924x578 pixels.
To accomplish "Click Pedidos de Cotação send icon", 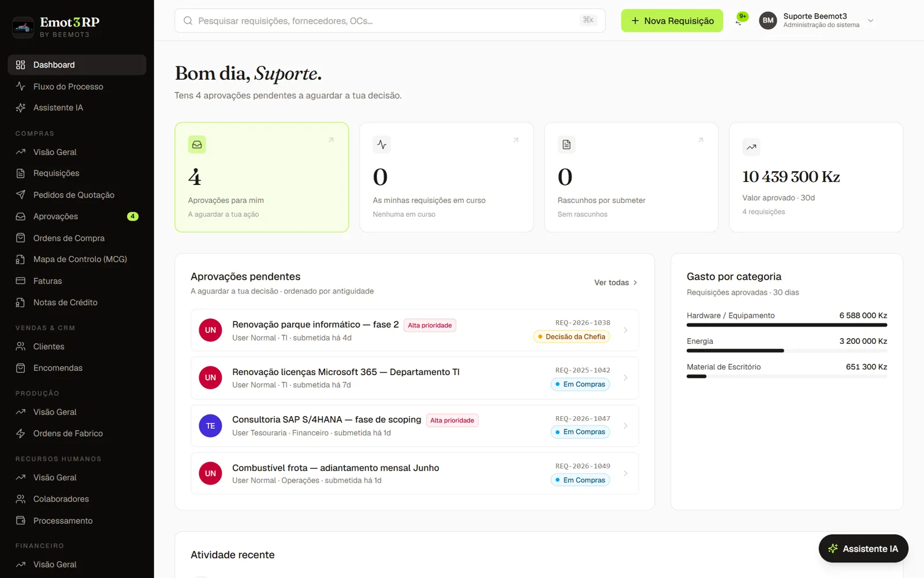I will click(21, 195).
